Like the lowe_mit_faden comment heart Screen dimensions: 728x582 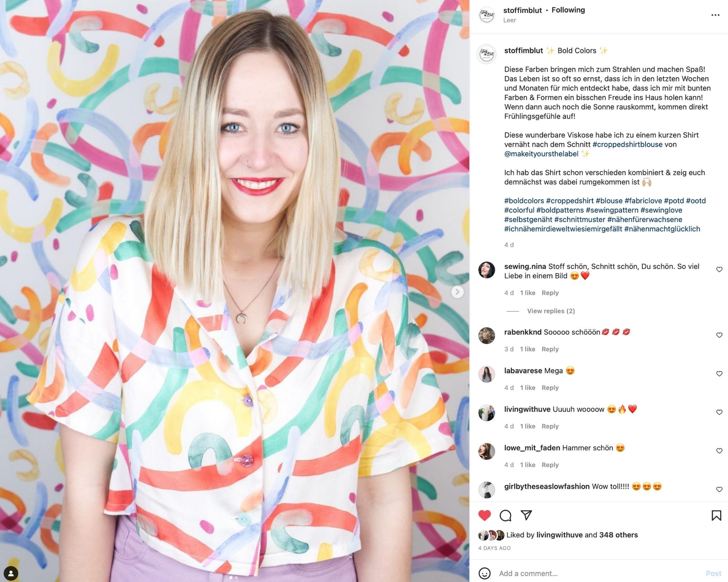coord(719,451)
